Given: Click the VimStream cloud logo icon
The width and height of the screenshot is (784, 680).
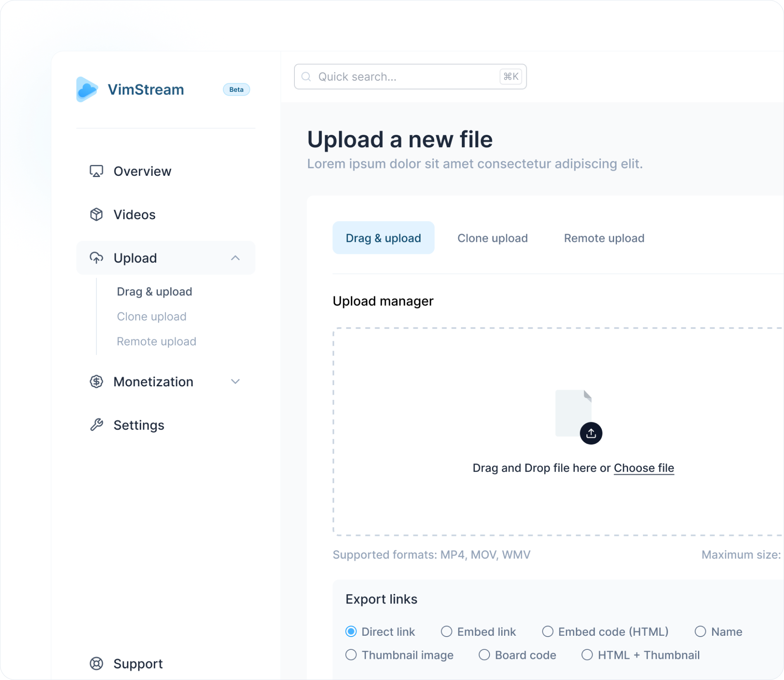Looking at the screenshot, I should (87, 89).
